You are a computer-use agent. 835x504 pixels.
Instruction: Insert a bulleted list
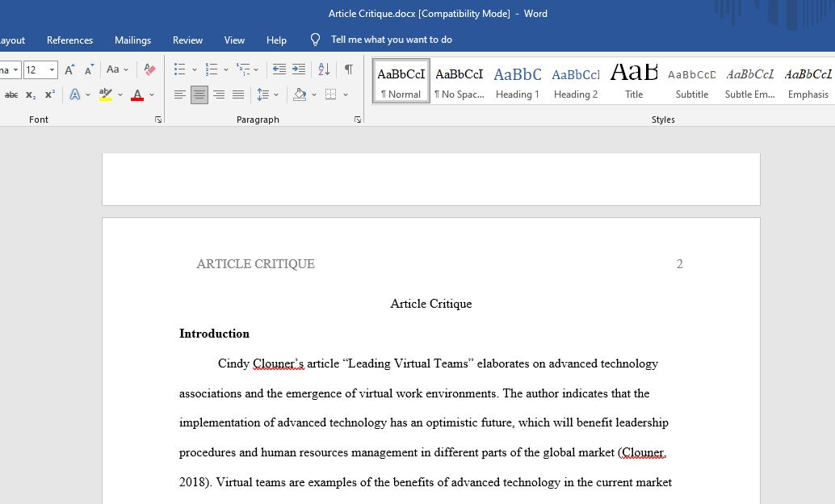tap(180, 69)
